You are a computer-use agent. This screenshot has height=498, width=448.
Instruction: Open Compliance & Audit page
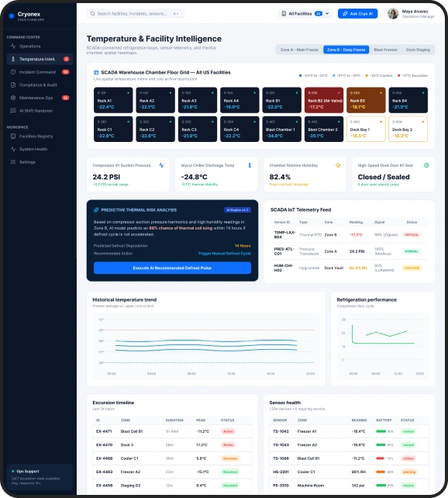pyautogui.click(x=40, y=85)
